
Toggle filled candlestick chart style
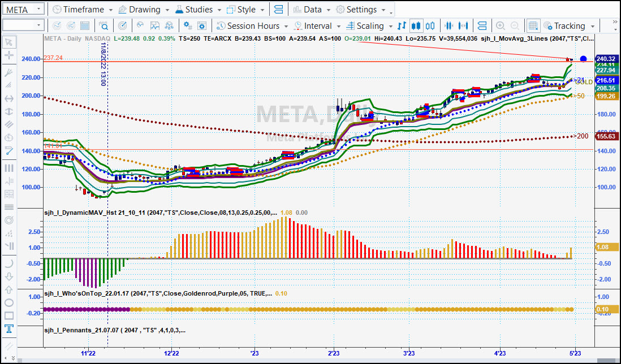(416, 26)
